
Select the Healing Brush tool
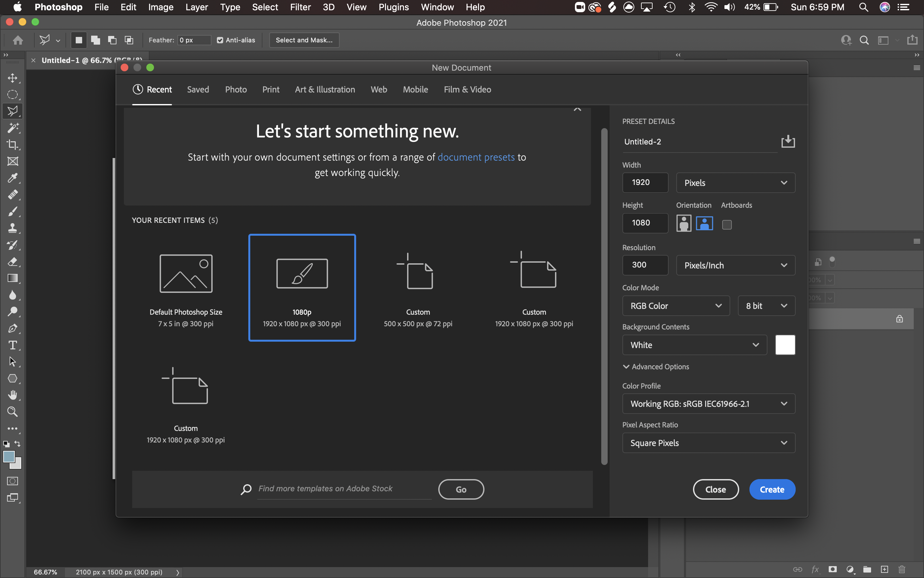tap(13, 195)
